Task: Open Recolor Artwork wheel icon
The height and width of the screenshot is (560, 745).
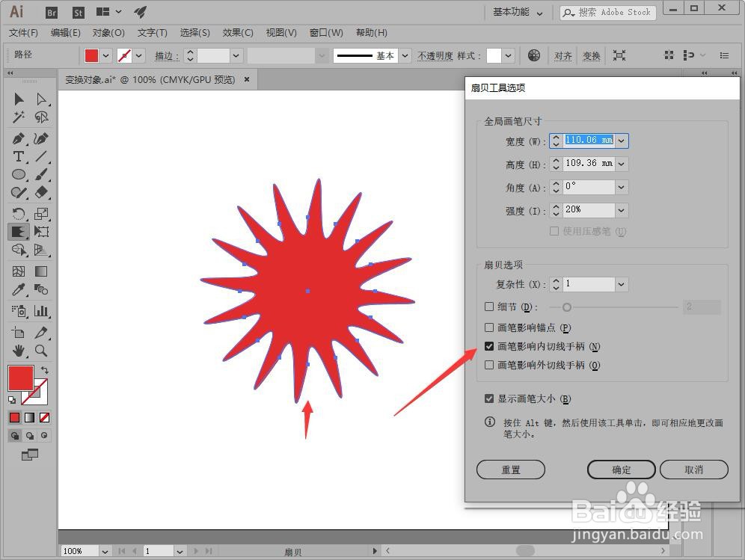Action: (534, 55)
